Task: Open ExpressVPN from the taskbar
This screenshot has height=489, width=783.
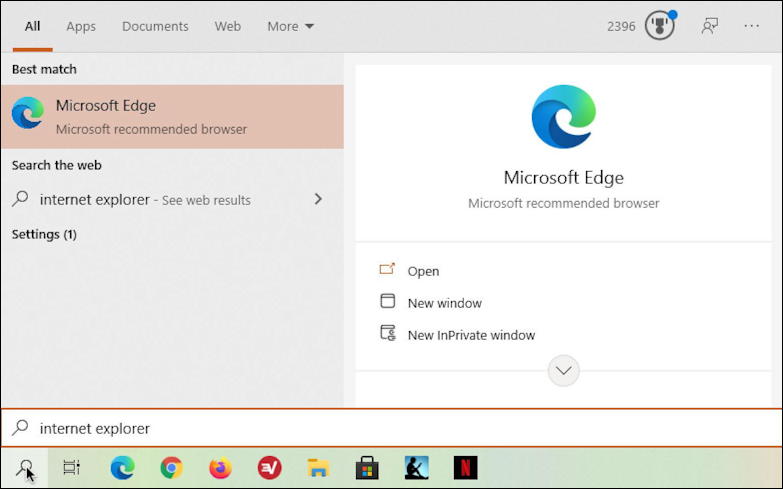Action: coord(269,468)
